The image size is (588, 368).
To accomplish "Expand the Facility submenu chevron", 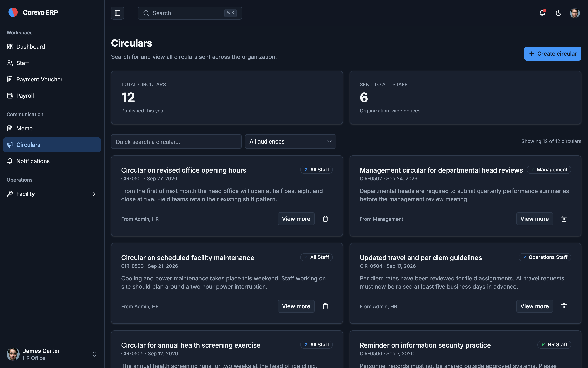I will pos(94,194).
